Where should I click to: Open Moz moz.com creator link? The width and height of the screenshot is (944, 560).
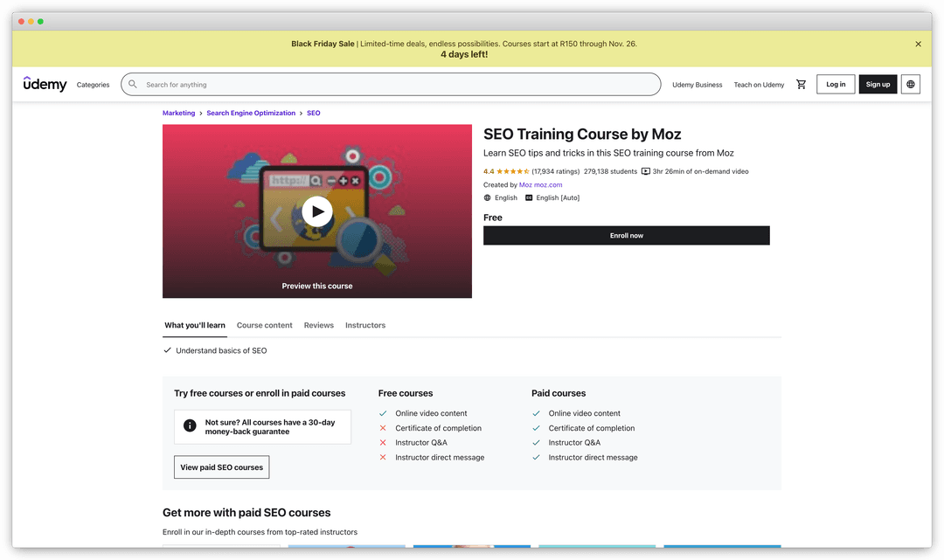point(541,184)
